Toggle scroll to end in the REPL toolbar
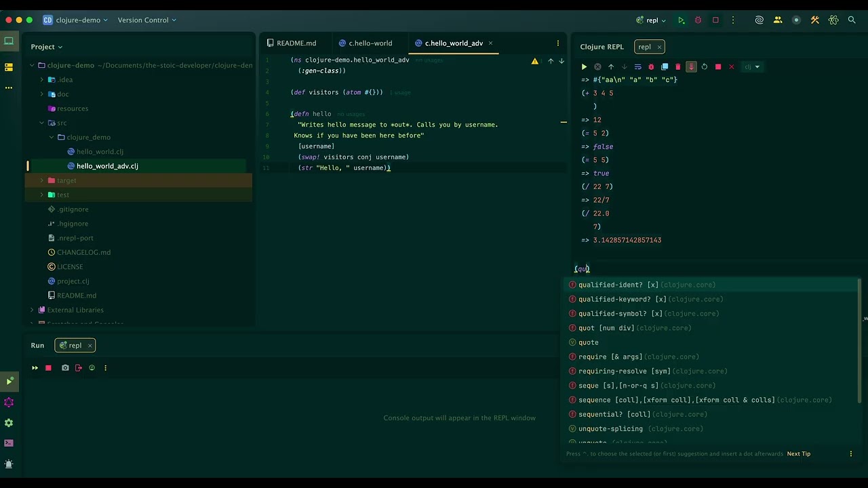 tap(691, 66)
